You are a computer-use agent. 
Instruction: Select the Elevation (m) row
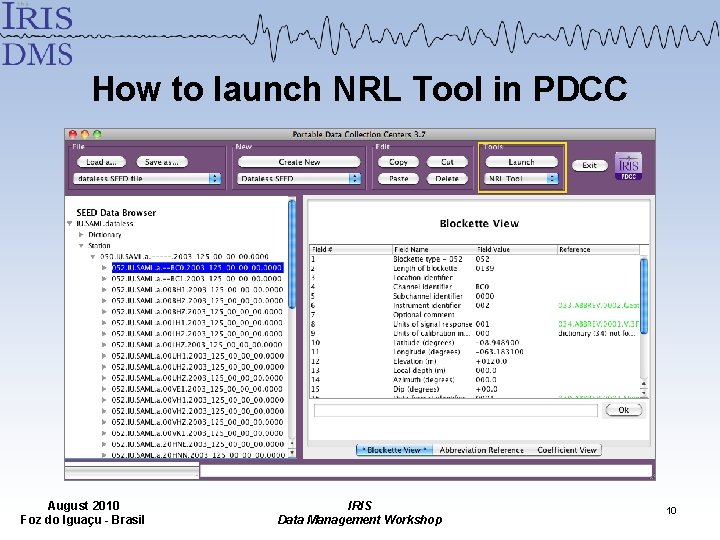[474, 361]
